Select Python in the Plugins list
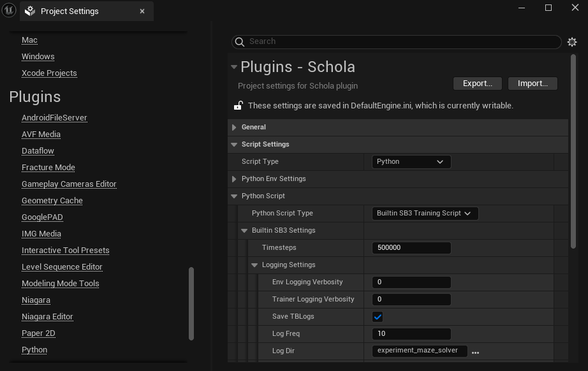 click(x=34, y=350)
